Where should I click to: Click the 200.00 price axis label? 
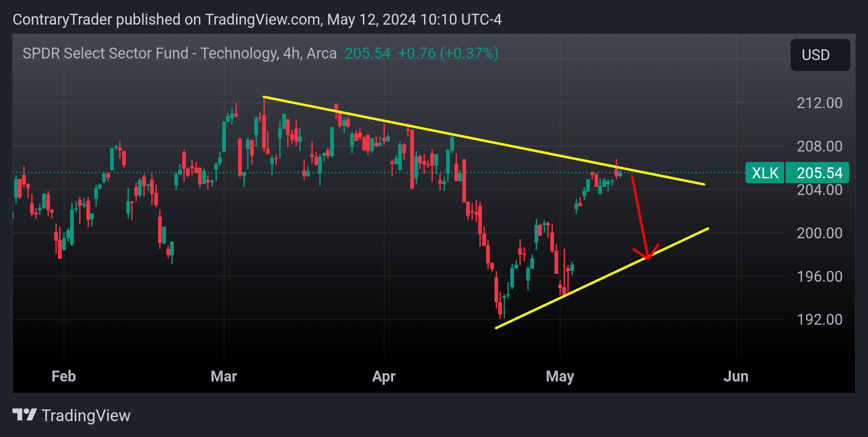point(820,233)
